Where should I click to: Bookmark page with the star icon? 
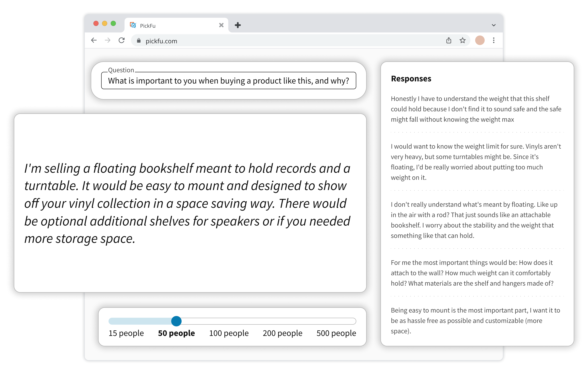(462, 40)
